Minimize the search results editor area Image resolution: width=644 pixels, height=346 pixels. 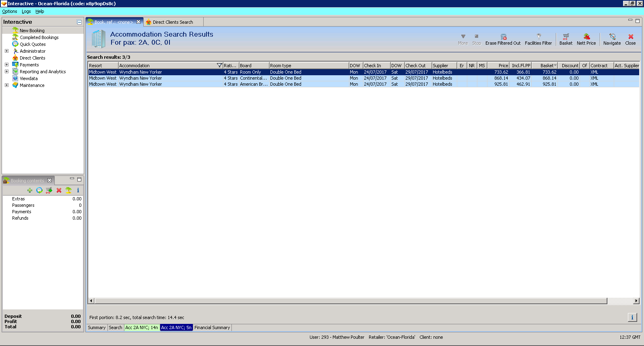tap(630, 20)
